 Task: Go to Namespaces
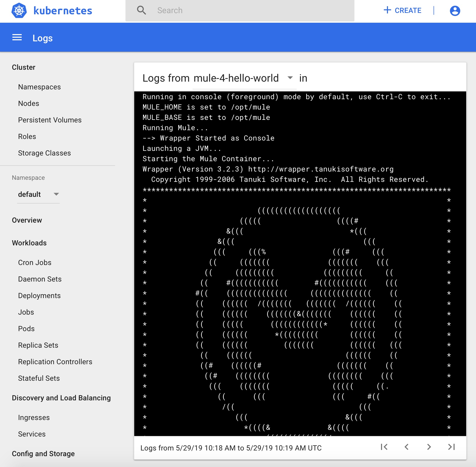(39, 87)
